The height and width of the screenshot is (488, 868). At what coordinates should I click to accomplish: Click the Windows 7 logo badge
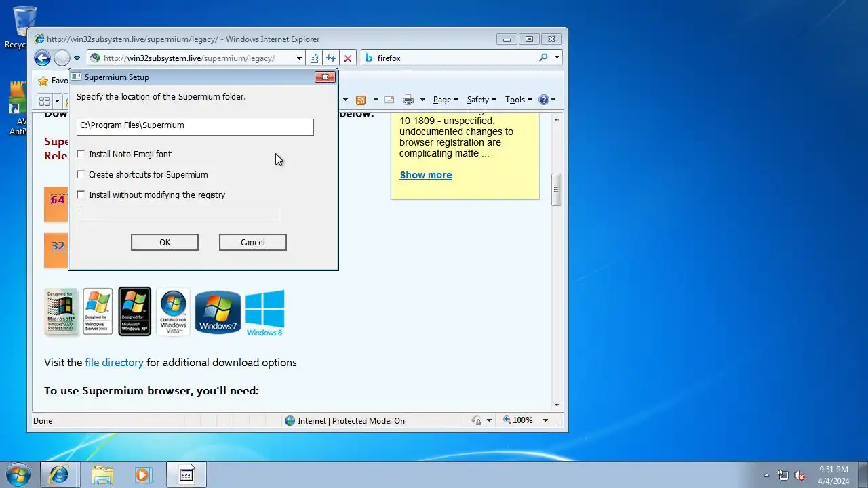pyautogui.click(x=218, y=312)
